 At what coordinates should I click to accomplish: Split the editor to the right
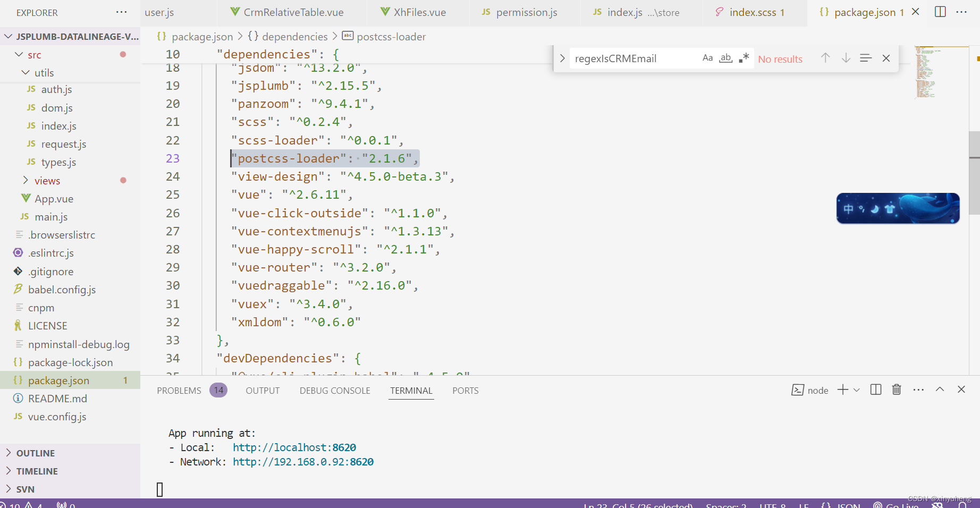(x=940, y=12)
